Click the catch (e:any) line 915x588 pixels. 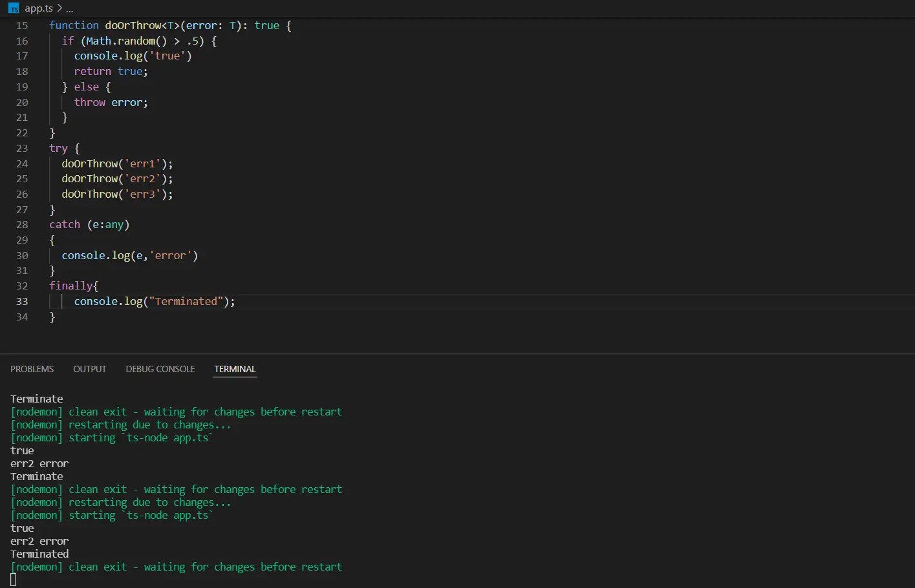[x=89, y=224]
